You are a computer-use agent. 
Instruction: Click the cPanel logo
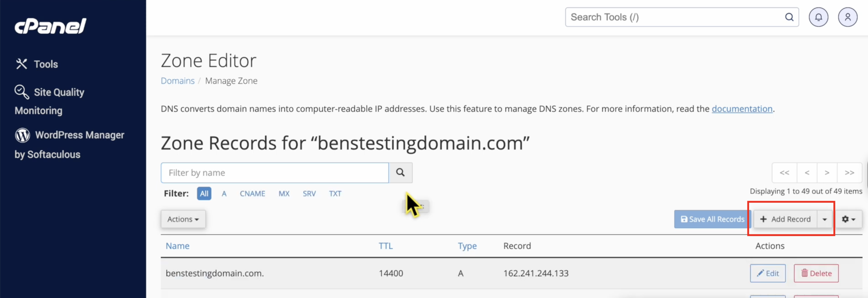(51, 26)
